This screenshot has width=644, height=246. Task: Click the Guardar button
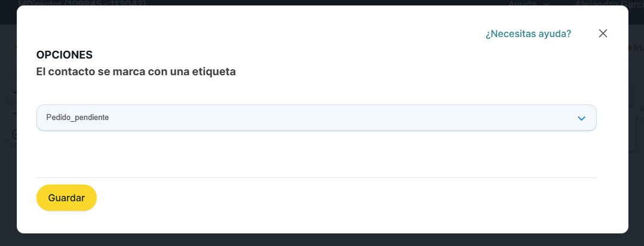pos(66,198)
